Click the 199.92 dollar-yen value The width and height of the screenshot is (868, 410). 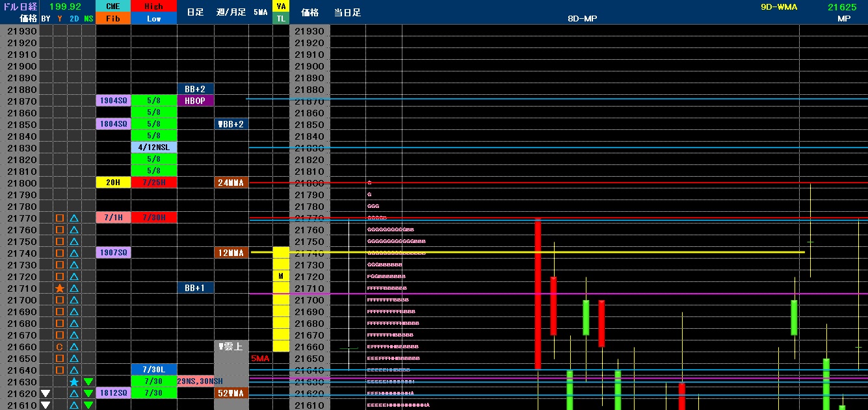point(65,6)
